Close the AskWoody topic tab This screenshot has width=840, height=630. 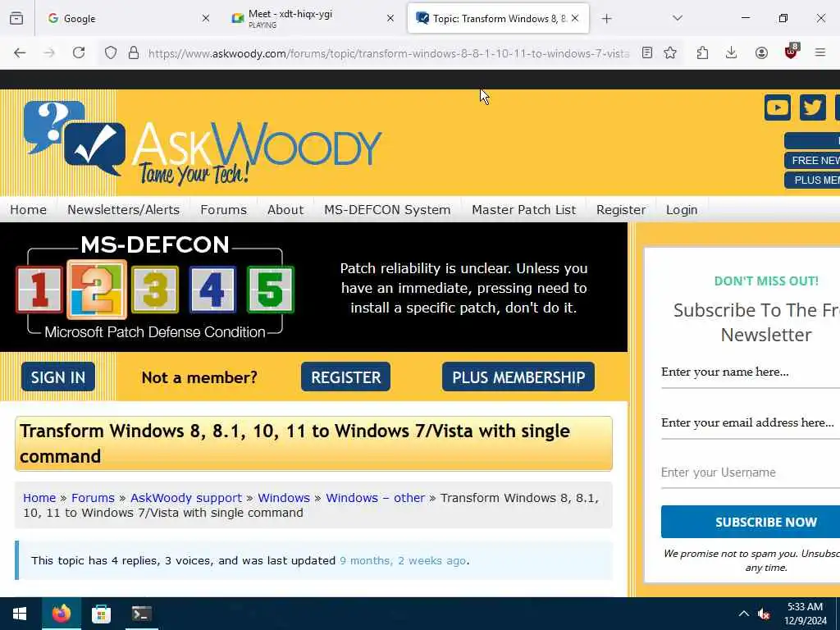[575, 18]
